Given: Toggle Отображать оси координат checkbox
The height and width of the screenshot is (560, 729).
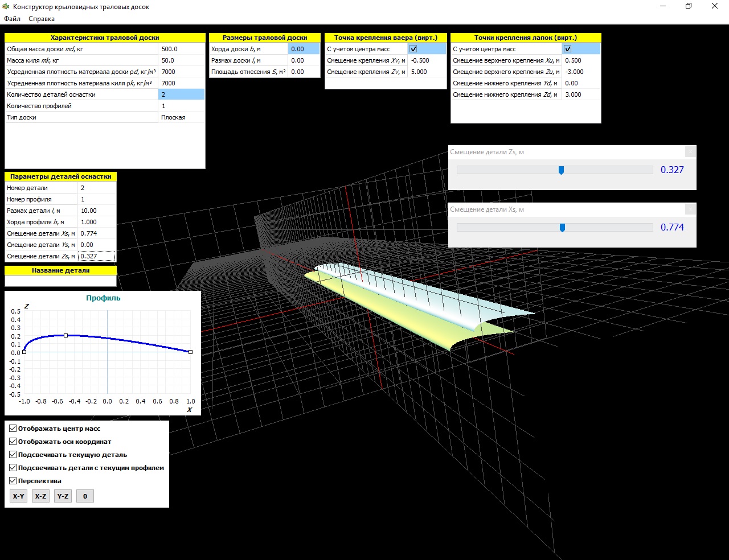Looking at the screenshot, I should click(13, 442).
